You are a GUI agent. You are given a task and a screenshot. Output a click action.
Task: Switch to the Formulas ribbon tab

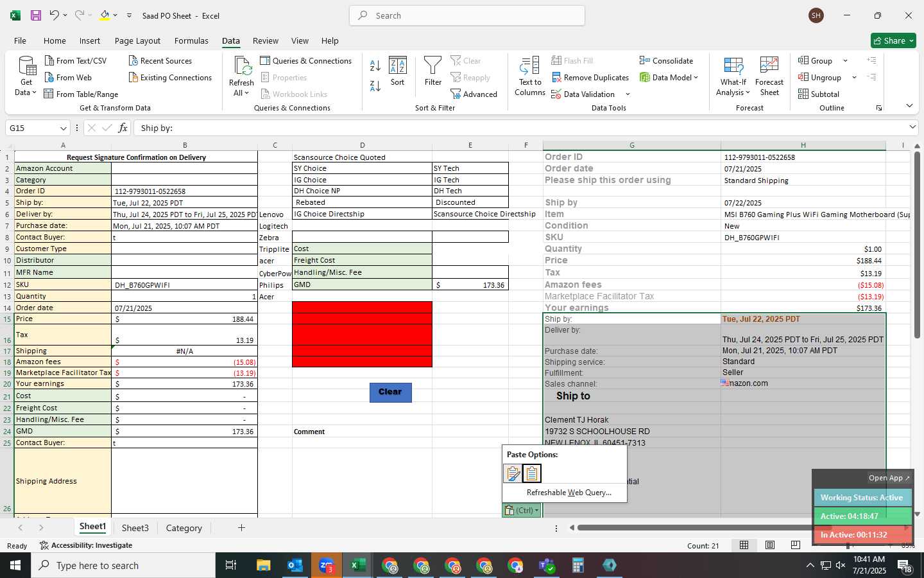[x=191, y=40]
